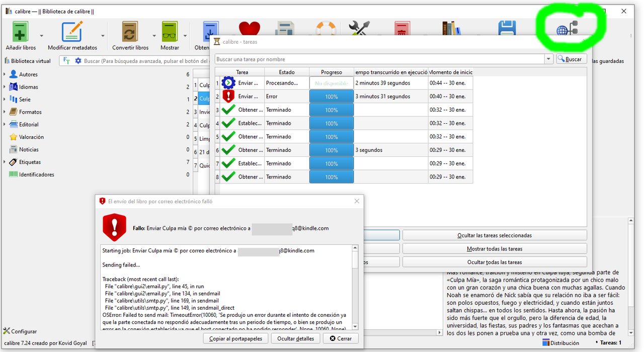
Task: Expand the Autores tree category
Action: click(5, 74)
